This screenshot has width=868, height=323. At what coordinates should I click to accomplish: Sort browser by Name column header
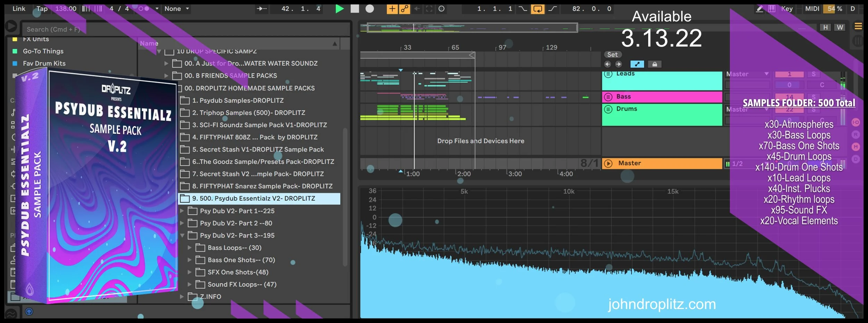pos(239,43)
